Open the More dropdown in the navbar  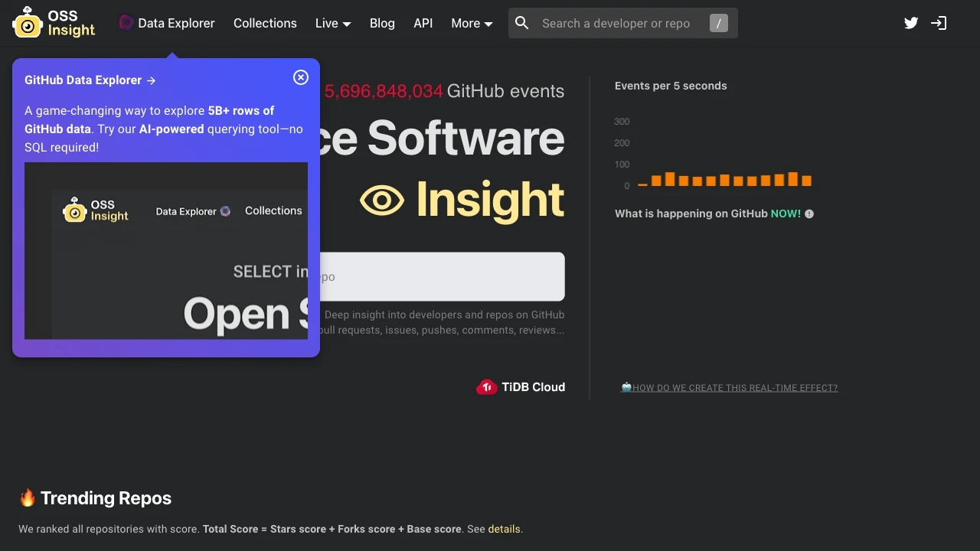pyautogui.click(x=471, y=23)
